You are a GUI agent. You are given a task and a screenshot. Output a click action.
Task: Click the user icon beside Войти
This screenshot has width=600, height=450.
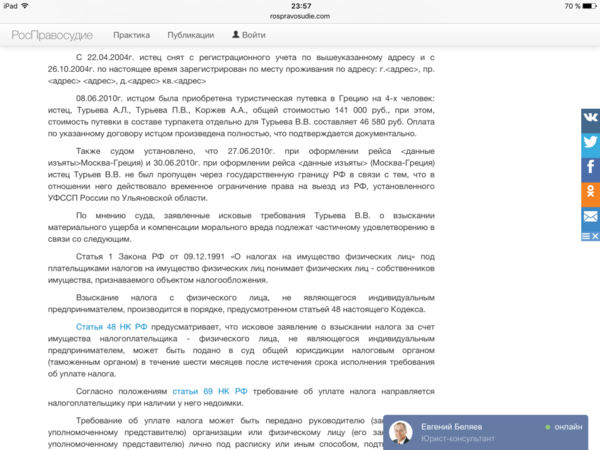[x=234, y=34]
